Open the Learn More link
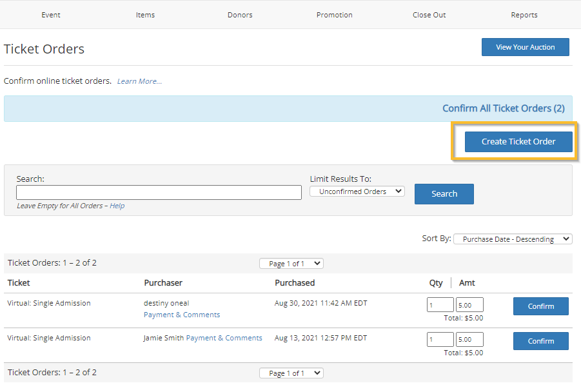Image resolution: width=581 pixels, height=392 pixels. [139, 81]
